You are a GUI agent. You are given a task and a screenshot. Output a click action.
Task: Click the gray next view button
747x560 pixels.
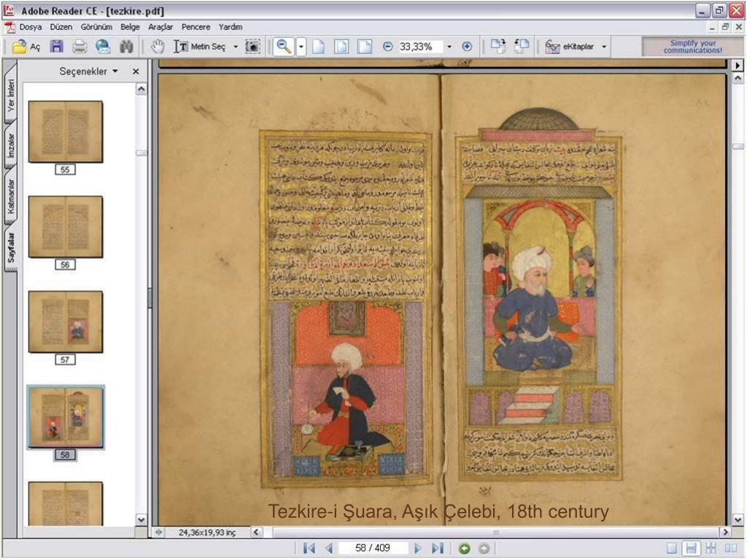click(484, 548)
